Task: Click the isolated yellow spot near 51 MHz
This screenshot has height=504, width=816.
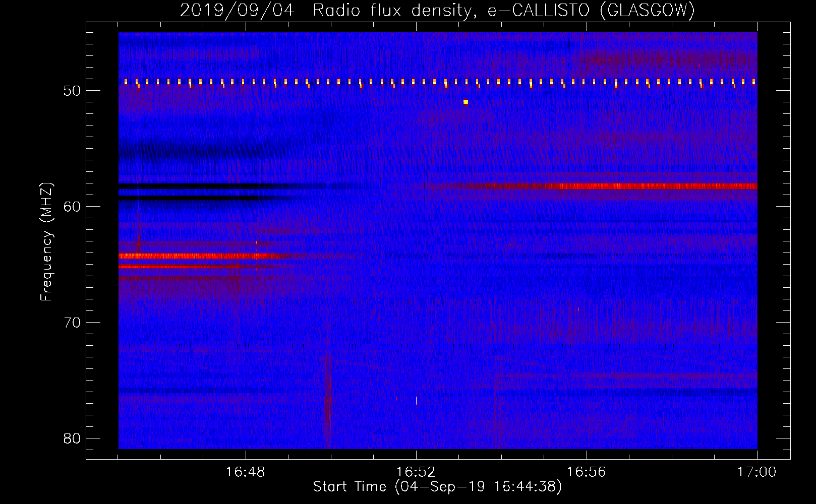Action: [x=465, y=102]
